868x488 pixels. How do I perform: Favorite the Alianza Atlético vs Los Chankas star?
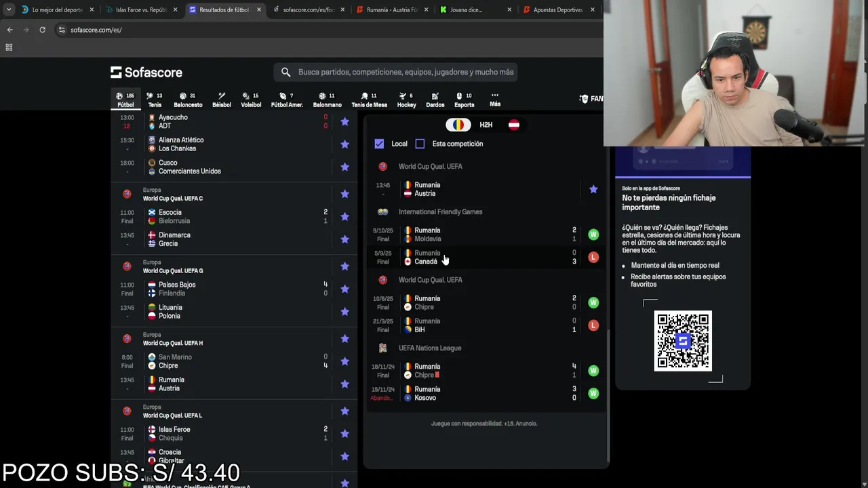(344, 144)
